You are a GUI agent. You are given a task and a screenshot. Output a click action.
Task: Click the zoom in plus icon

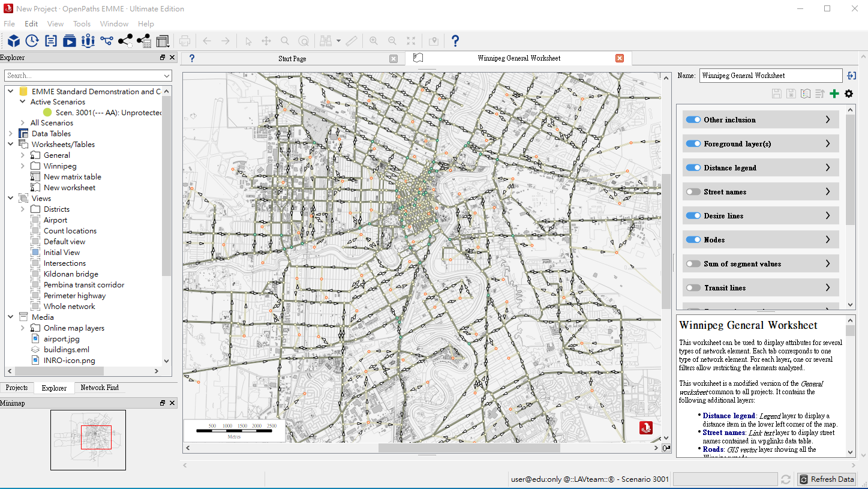(x=374, y=41)
